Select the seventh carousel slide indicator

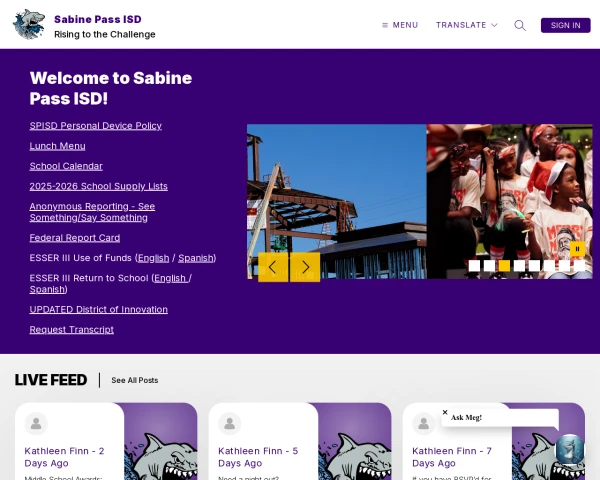pyautogui.click(x=564, y=265)
